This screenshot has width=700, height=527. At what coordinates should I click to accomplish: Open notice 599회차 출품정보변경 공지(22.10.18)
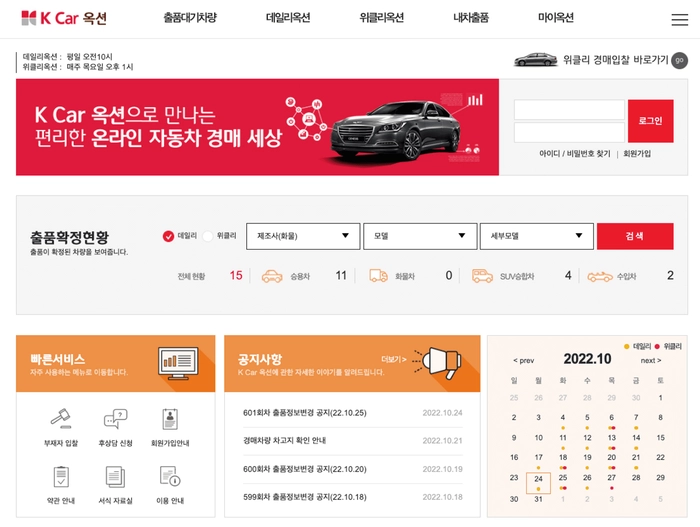[304, 497]
